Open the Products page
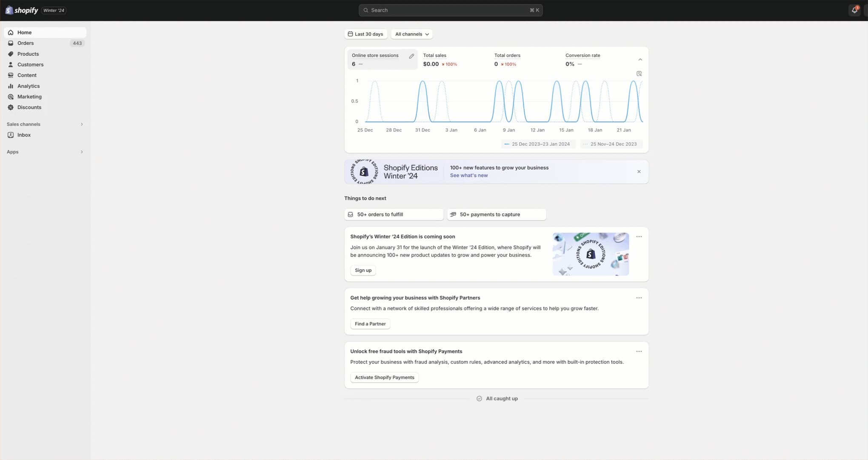Image resolution: width=868 pixels, height=460 pixels. pyautogui.click(x=45, y=54)
